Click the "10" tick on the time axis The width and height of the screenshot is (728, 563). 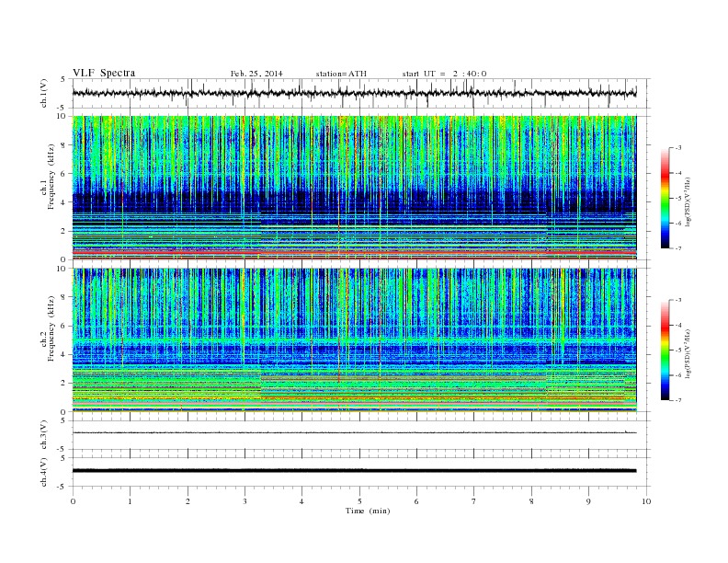[x=645, y=501]
